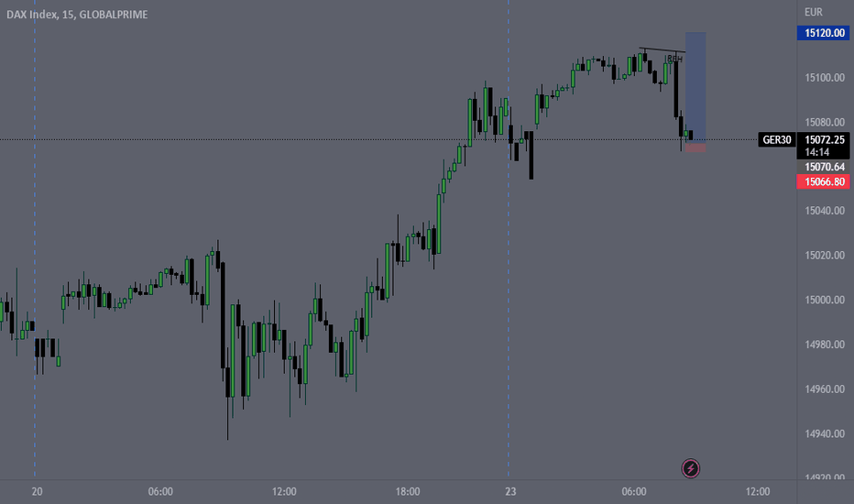Click the blue 15120.00 target price tag
Image resolution: width=854 pixels, height=504 pixels.
pyautogui.click(x=823, y=33)
